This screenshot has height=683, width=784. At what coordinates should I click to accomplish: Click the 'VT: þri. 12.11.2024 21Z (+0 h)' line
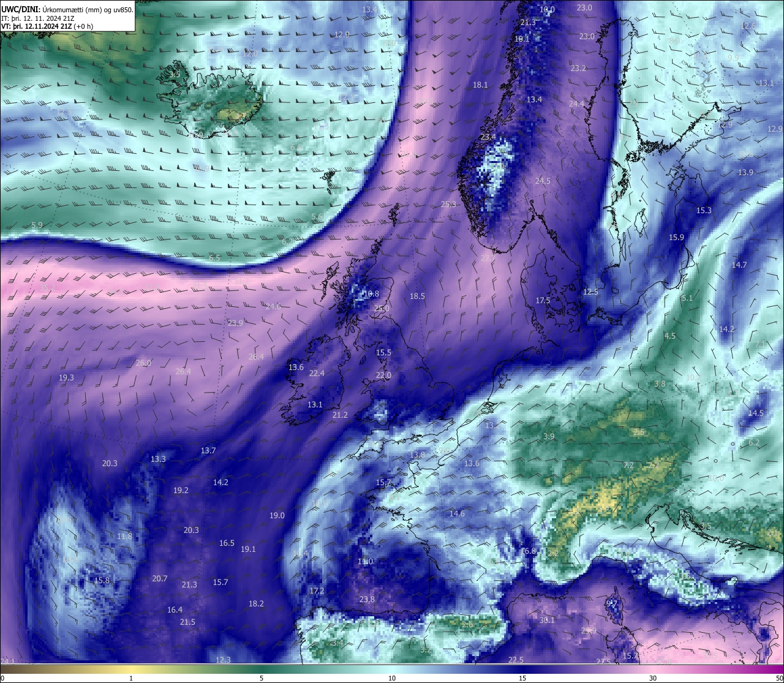(47, 26)
